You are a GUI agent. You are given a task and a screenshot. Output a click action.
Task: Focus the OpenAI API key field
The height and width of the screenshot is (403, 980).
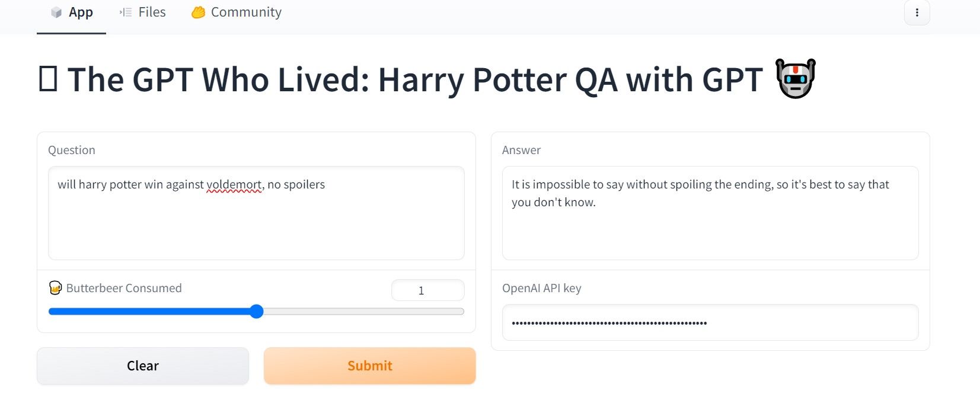tap(710, 323)
